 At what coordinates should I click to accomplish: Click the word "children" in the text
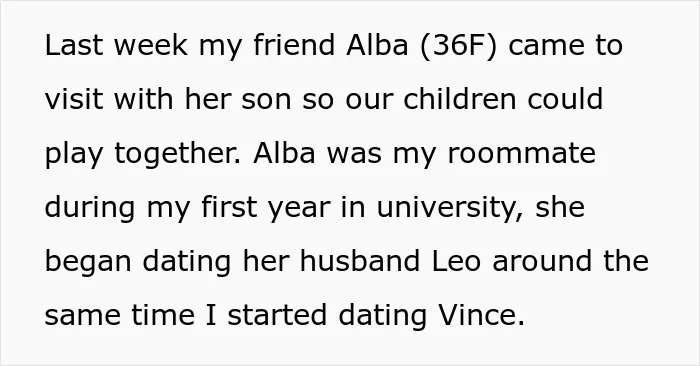pyautogui.click(x=460, y=99)
